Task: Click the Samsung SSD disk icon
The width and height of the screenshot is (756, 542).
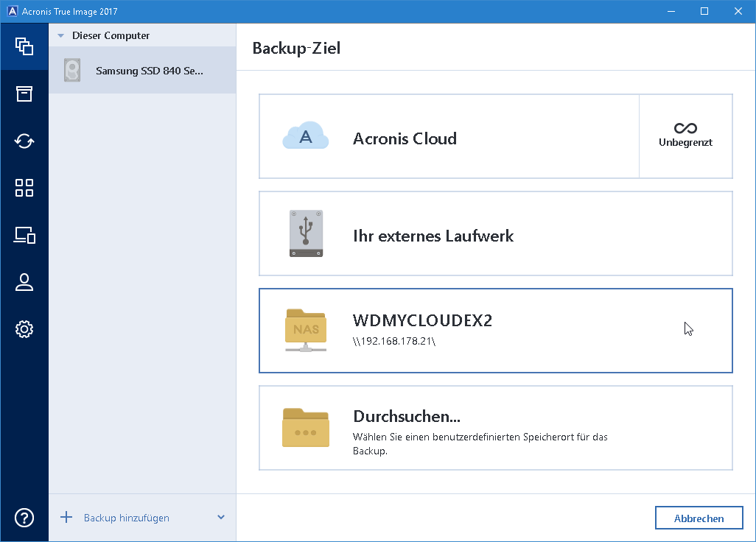Action: (72, 71)
